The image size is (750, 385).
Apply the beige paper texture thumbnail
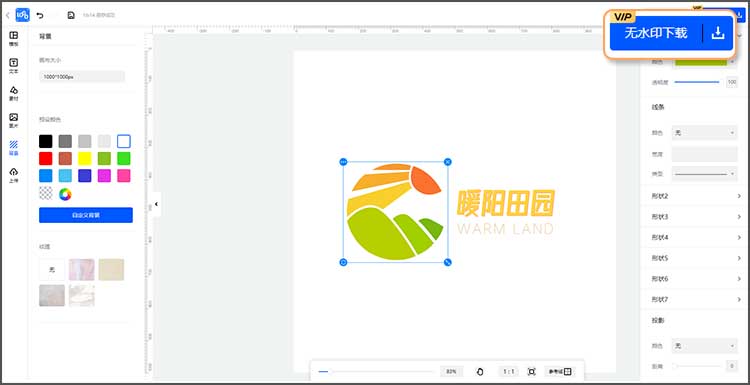click(x=111, y=270)
